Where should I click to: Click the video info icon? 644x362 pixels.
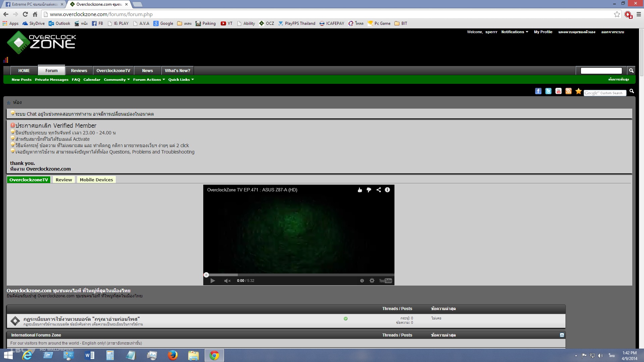click(x=387, y=190)
